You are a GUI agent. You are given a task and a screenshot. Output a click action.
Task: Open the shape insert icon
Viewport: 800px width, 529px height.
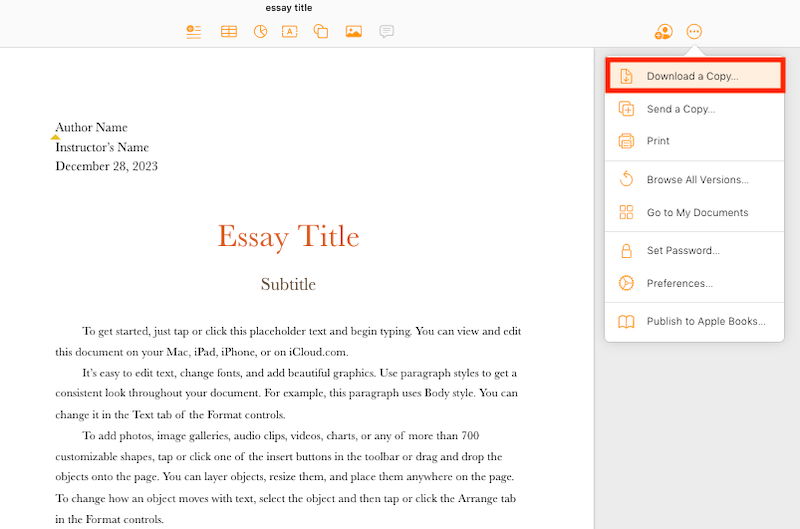pos(321,32)
